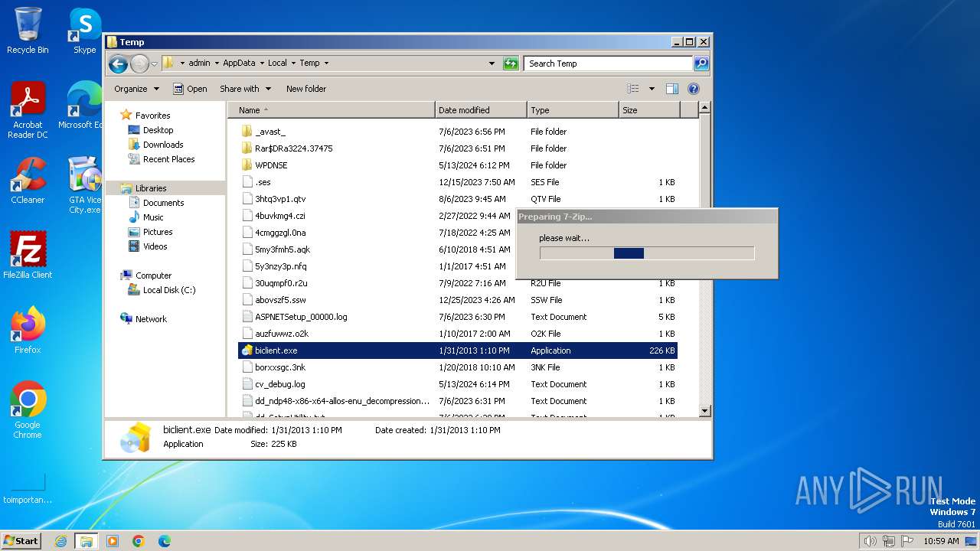The height and width of the screenshot is (551, 980).
Task: Click the search magnifier icon
Action: (701, 64)
